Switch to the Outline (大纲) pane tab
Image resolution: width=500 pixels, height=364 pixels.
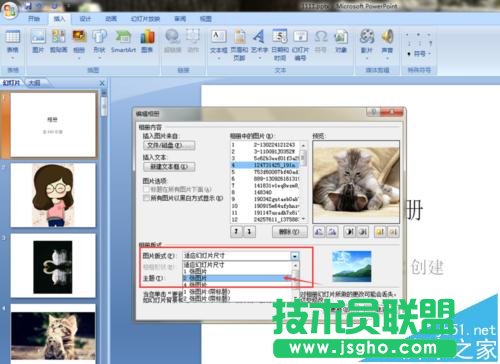coord(34,83)
